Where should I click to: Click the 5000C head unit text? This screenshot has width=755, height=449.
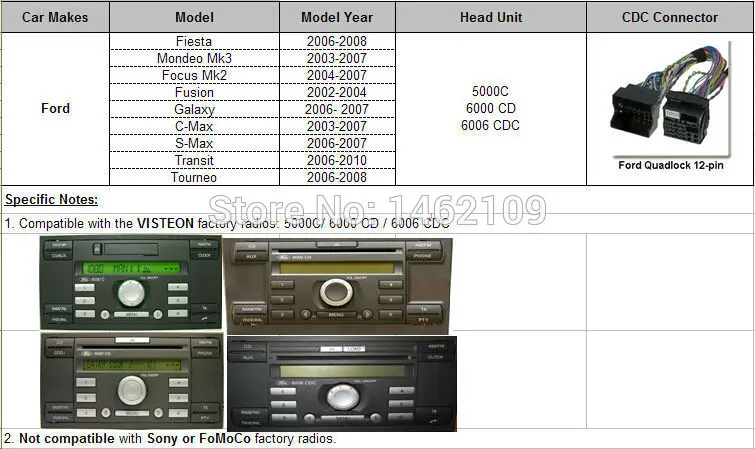point(490,91)
